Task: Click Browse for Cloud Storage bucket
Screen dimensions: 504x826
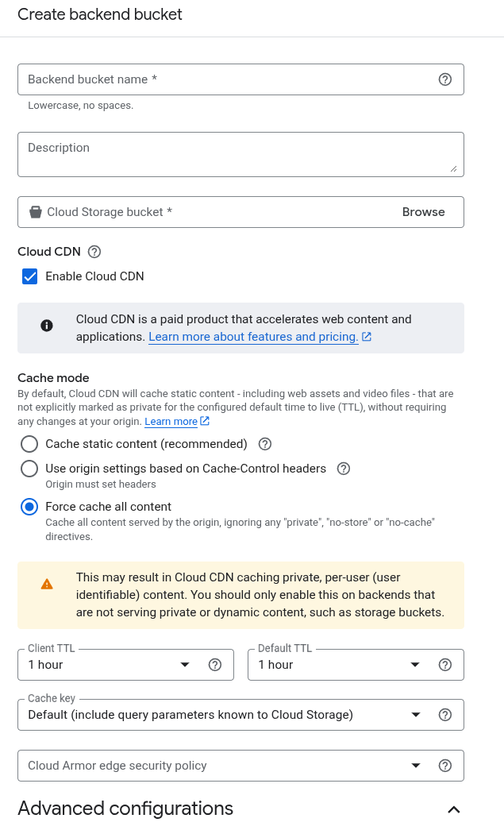Action: [x=423, y=212]
